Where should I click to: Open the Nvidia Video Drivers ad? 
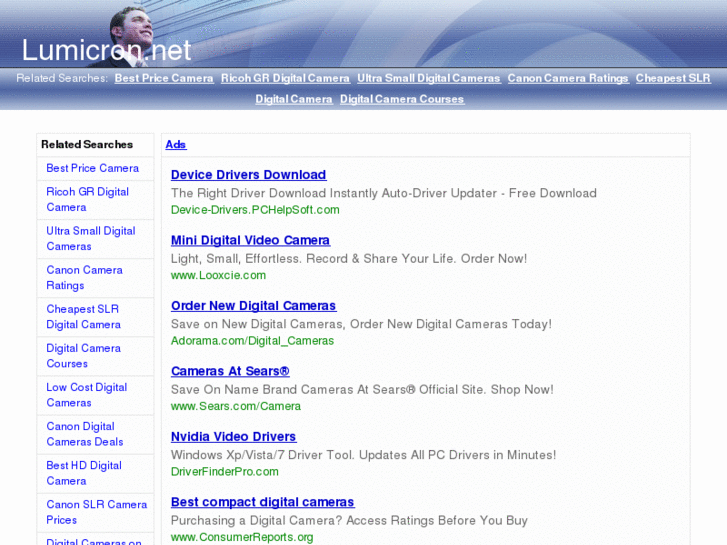[234, 436]
